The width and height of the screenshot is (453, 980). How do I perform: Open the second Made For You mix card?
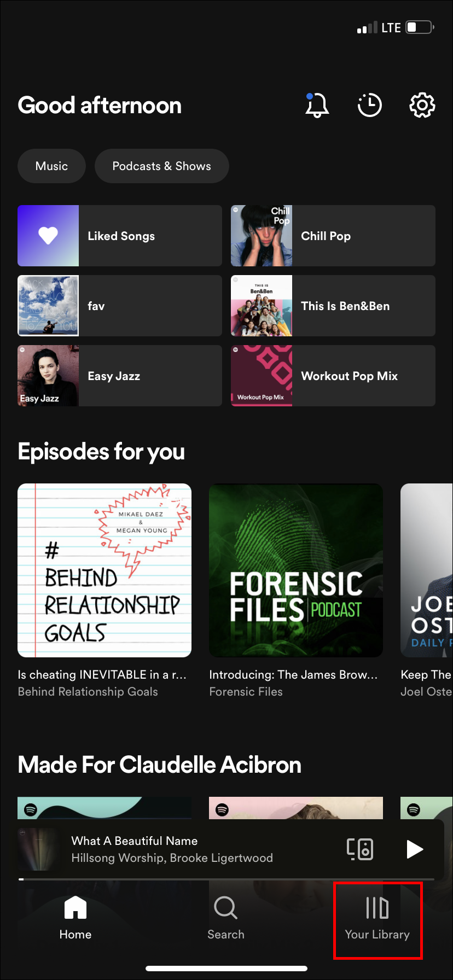[296, 808]
